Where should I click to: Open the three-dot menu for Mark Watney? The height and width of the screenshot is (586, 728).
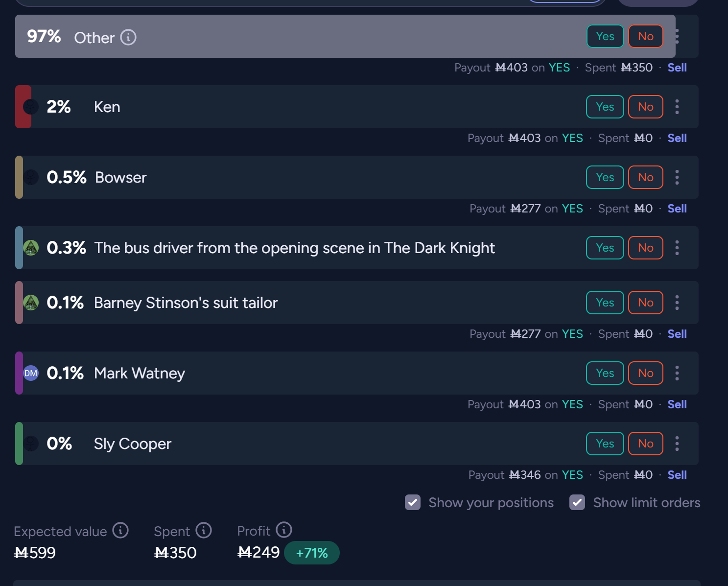click(x=677, y=373)
